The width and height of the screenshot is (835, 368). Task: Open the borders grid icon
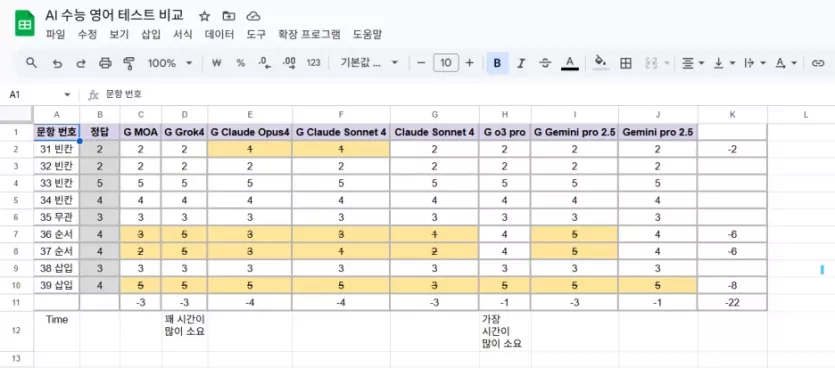point(626,63)
